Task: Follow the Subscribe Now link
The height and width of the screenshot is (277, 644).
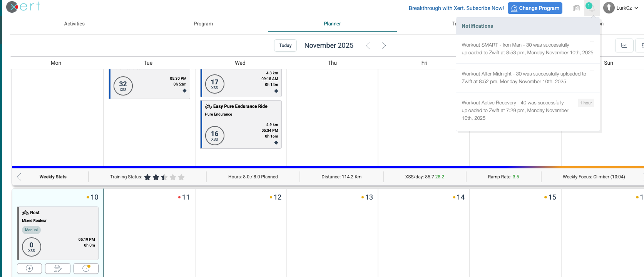Action: pos(456,8)
